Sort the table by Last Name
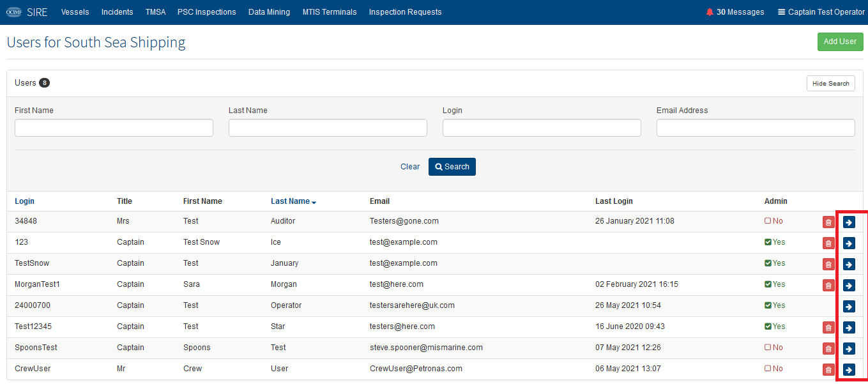868x384 pixels. 293,201
